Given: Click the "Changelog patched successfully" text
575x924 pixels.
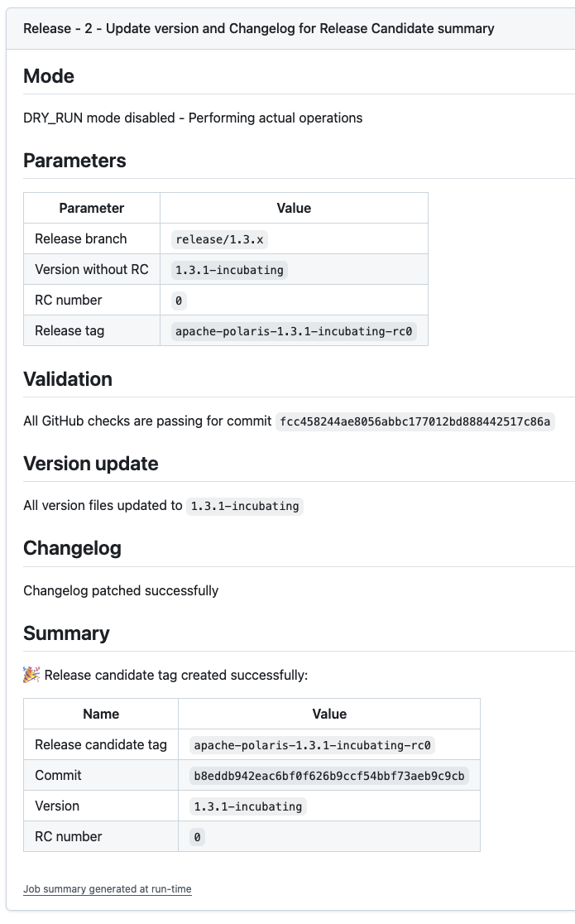Looking at the screenshot, I should point(121,590).
